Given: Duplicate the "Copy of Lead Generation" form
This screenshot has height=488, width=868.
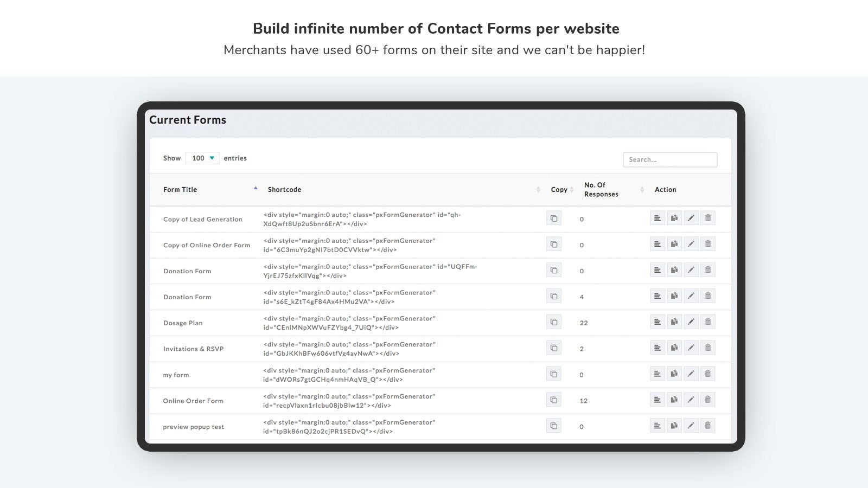Looking at the screenshot, I should tap(674, 217).
